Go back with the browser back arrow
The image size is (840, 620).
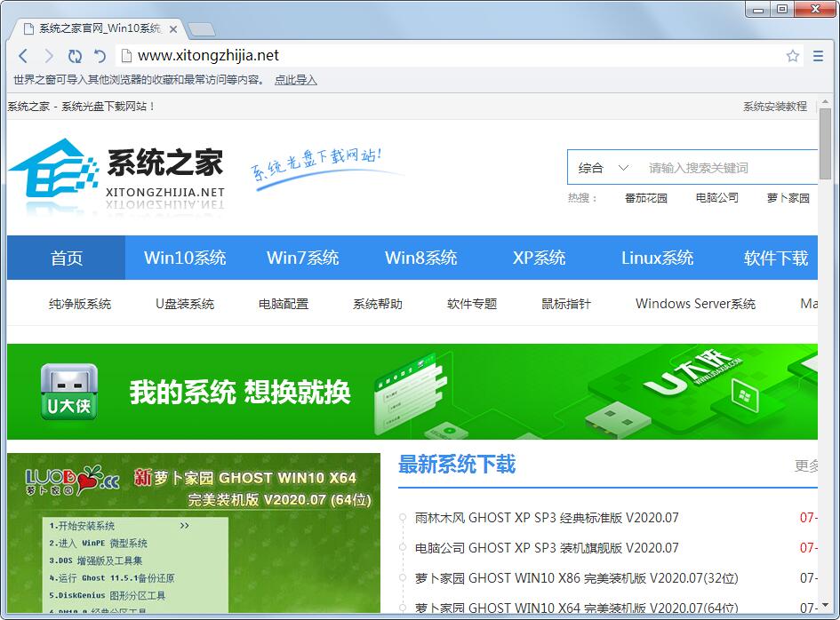23,56
